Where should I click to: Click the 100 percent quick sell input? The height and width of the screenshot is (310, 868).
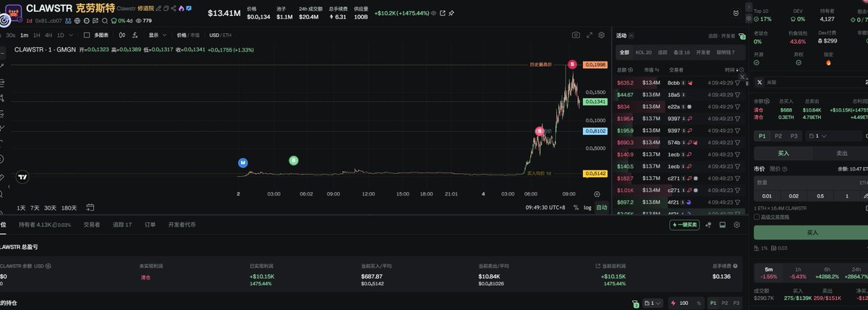point(684,303)
